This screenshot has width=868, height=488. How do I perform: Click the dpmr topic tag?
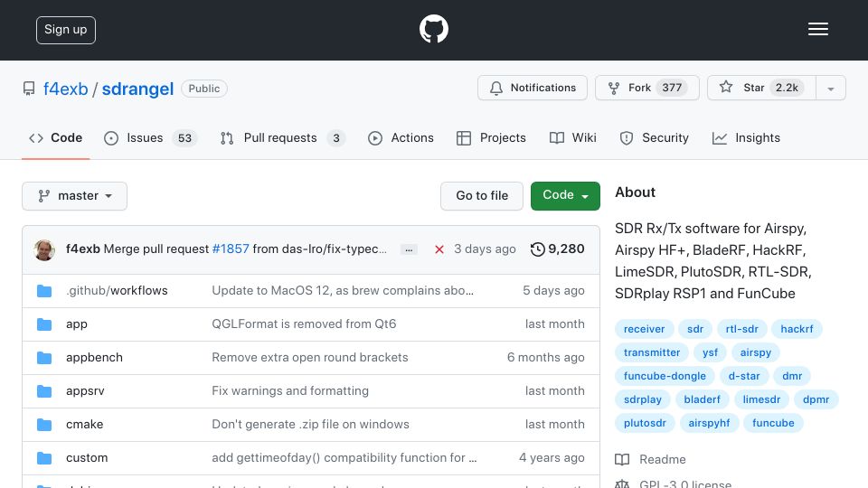[816, 399]
